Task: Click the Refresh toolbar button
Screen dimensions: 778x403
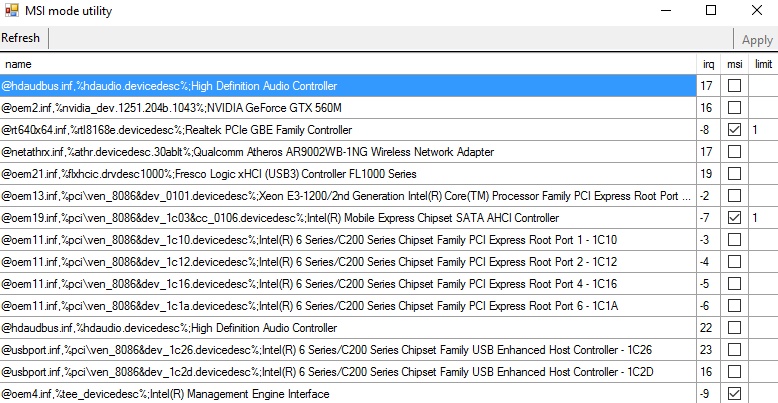Action: 21,39
